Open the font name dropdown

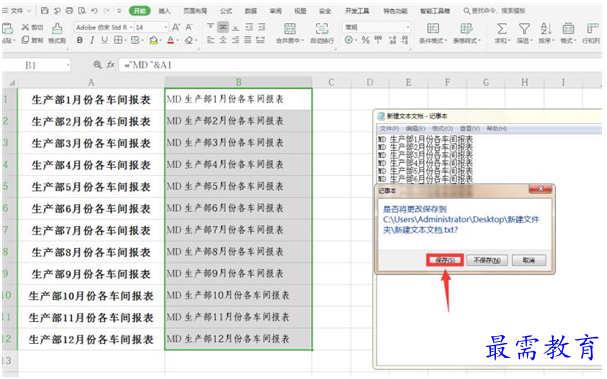tap(103, 27)
